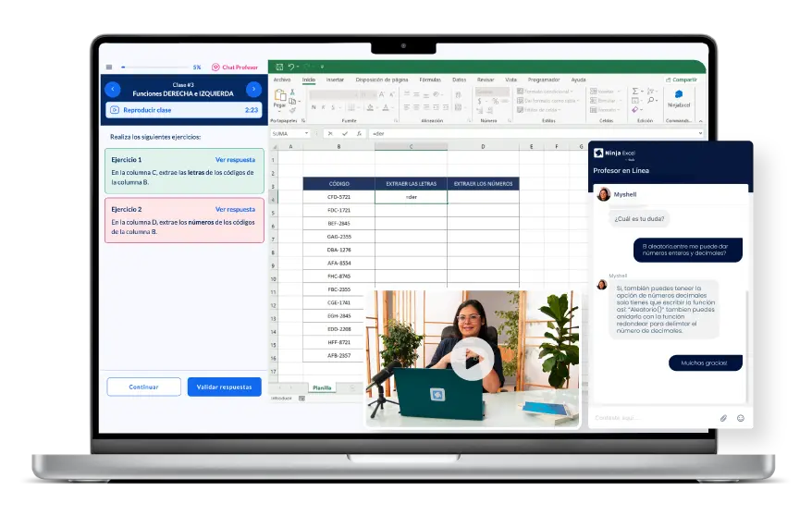Click Ver respuesta link for Ejercicio 1
The width and height of the screenshot is (812, 516).
coord(235,160)
